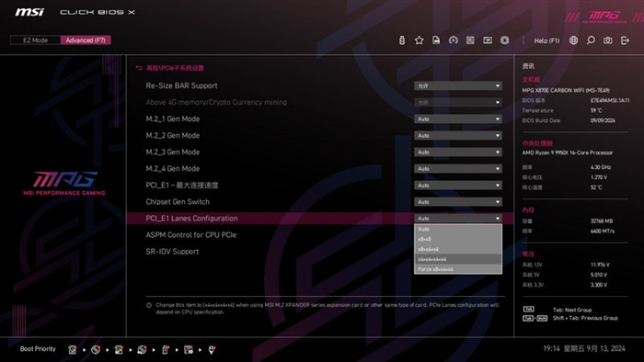This screenshot has height=362, width=644.
Task: Expand Chipset Gen Switch dropdown
Action: click(458, 202)
